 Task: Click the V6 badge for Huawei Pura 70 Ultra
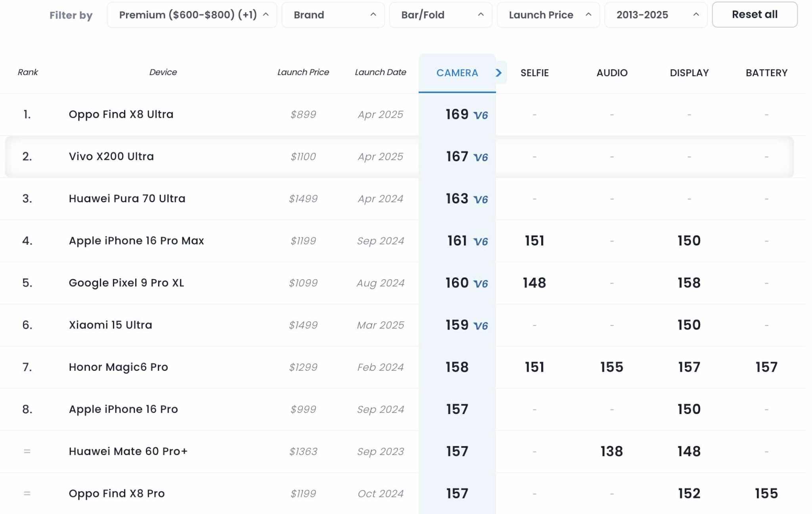click(481, 199)
